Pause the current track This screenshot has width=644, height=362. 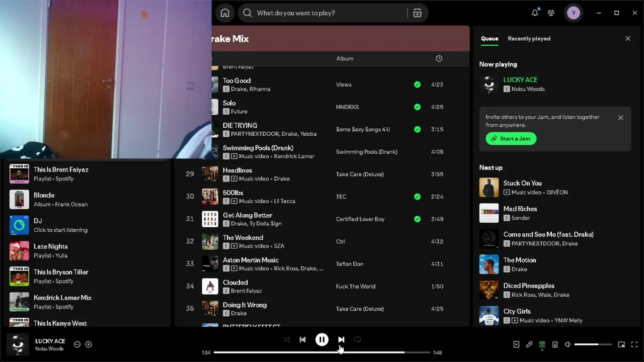tap(322, 340)
